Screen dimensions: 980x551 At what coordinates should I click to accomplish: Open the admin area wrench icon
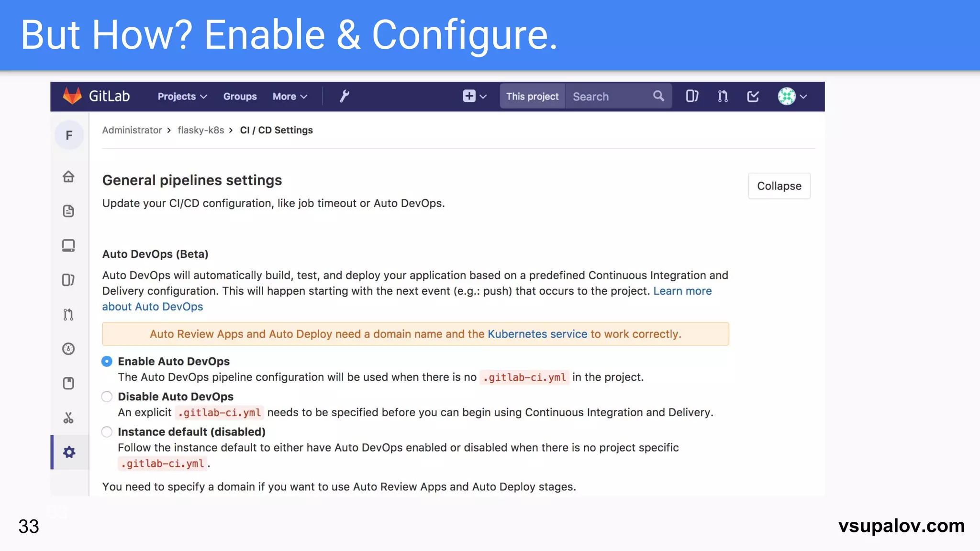(x=344, y=96)
